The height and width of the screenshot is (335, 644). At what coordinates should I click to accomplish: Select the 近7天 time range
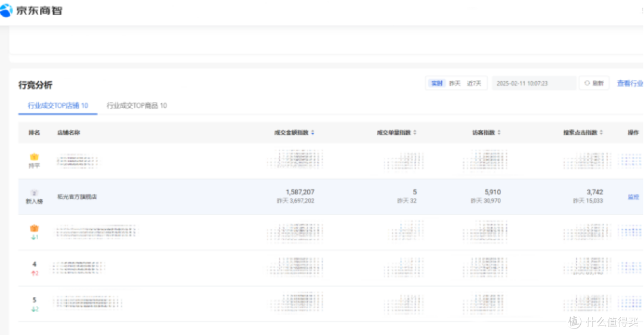click(x=474, y=83)
